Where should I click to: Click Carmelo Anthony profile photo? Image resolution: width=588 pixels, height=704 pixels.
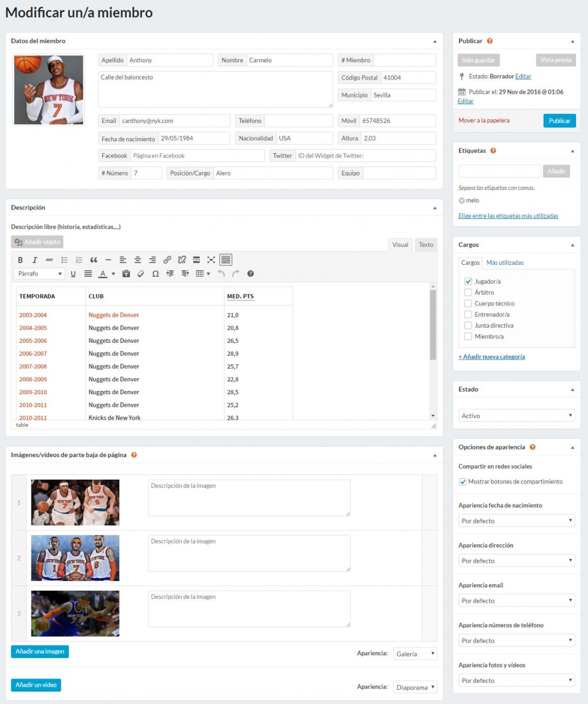[x=49, y=90]
